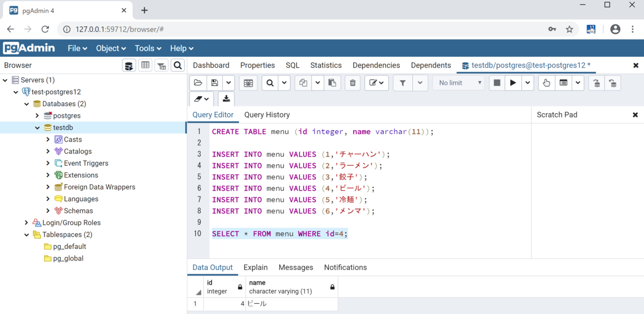The width and height of the screenshot is (644, 314).
Task: Close the testdb query tool tab
Action: point(636,65)
